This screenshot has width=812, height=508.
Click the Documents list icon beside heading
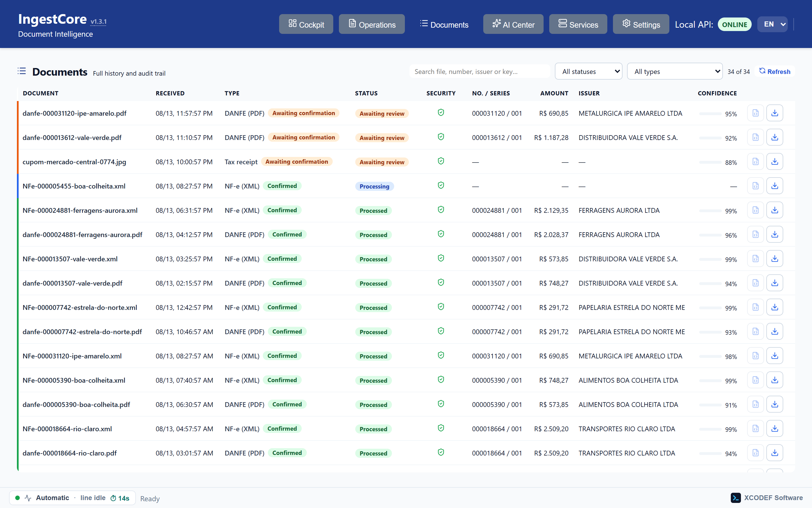tap(22, 71)
